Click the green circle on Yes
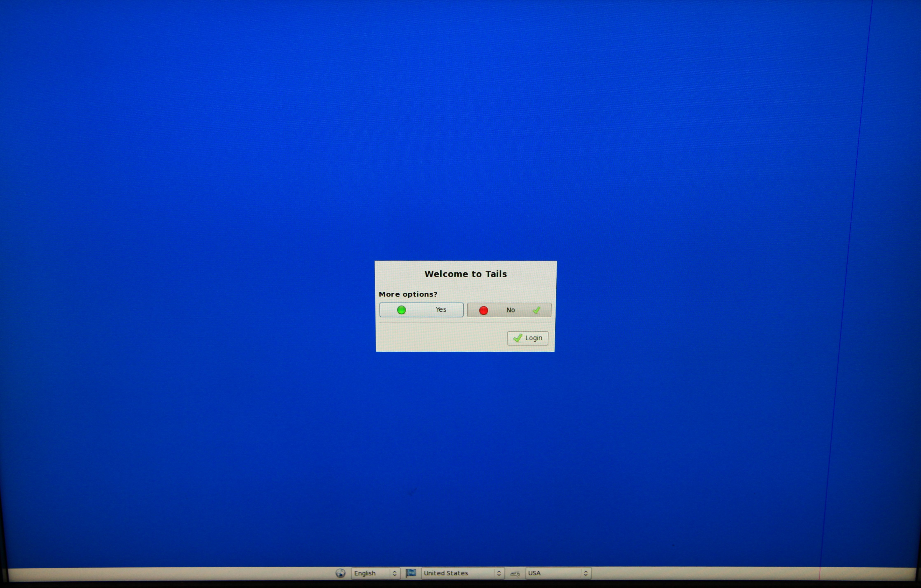Screen dimensions: 921x588 point(401,310)
